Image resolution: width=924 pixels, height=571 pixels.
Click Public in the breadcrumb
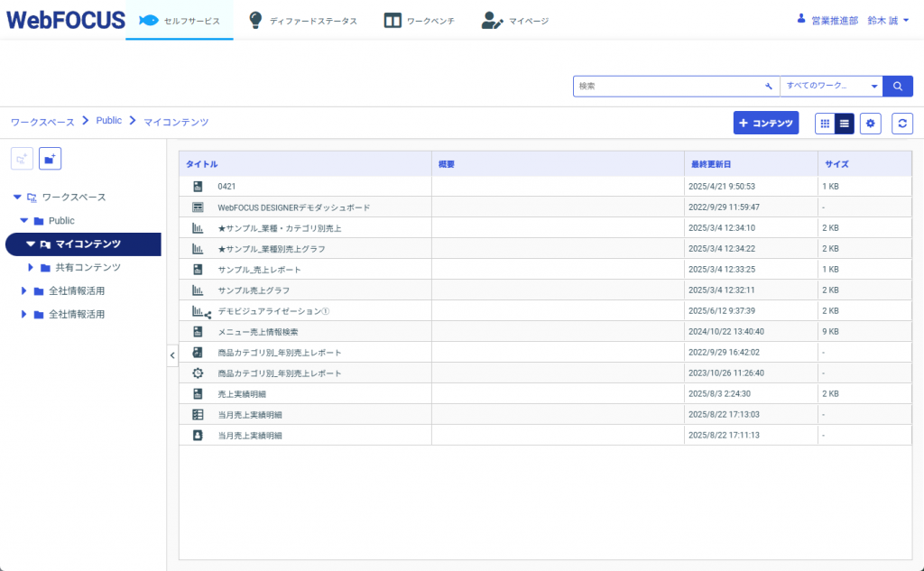tap(108, 121)
